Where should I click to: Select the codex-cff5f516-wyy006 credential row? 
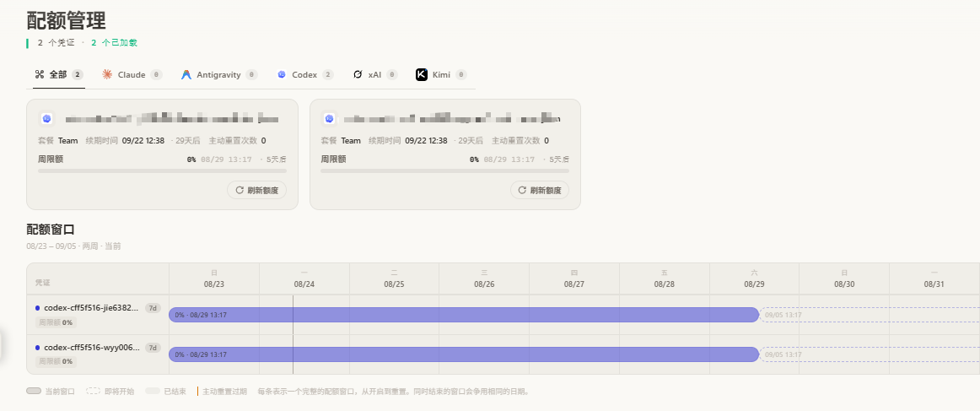point(98,354)
